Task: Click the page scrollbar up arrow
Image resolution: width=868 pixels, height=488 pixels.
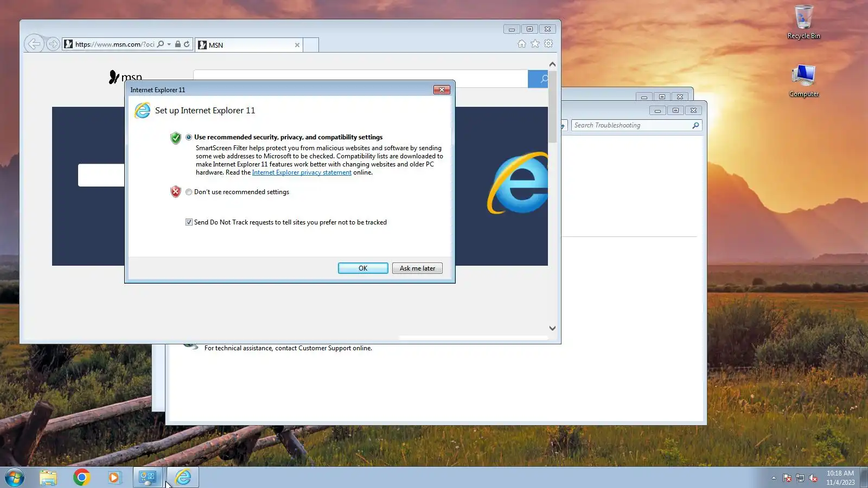Action: [552, 64]
